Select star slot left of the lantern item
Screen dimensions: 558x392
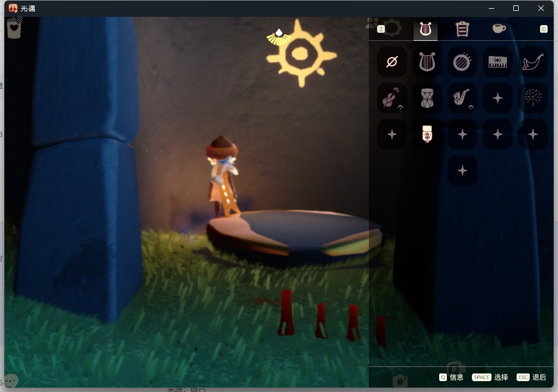tap(392, 134)
